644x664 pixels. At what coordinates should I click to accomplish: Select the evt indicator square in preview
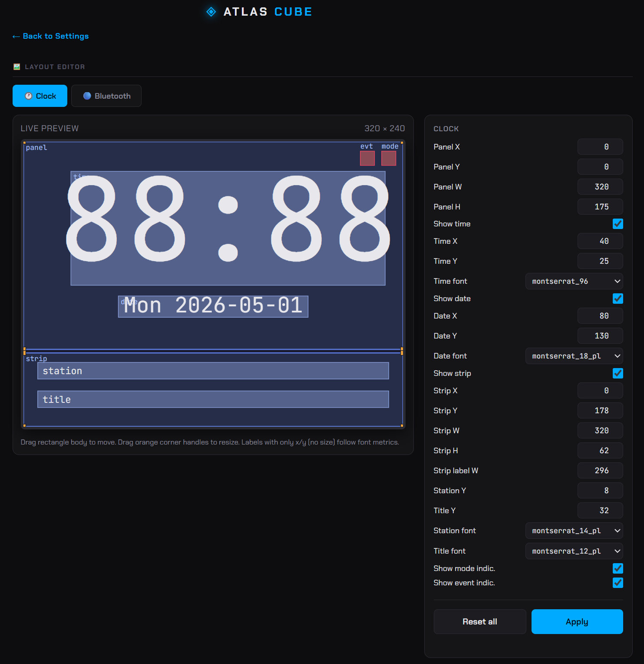[367, 158]
